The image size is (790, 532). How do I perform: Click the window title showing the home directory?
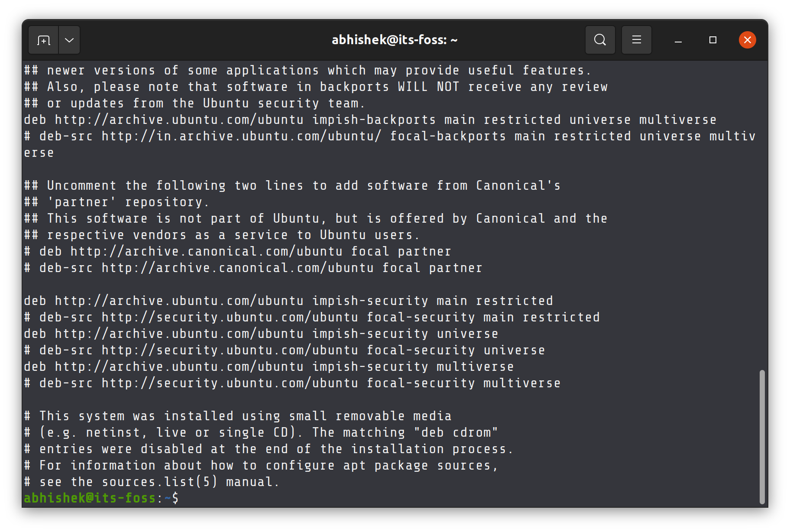[393, 39]
